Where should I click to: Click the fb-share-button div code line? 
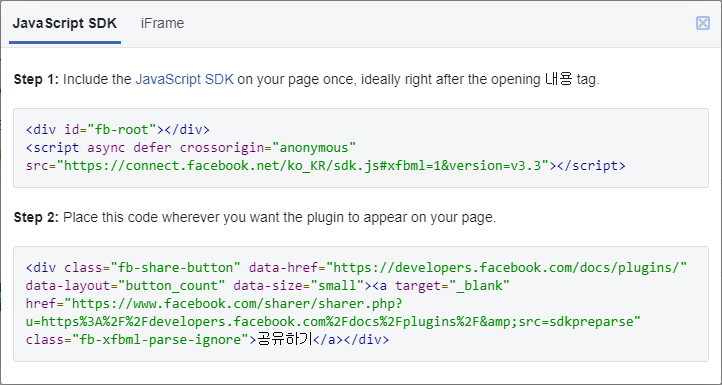[356, 268]
